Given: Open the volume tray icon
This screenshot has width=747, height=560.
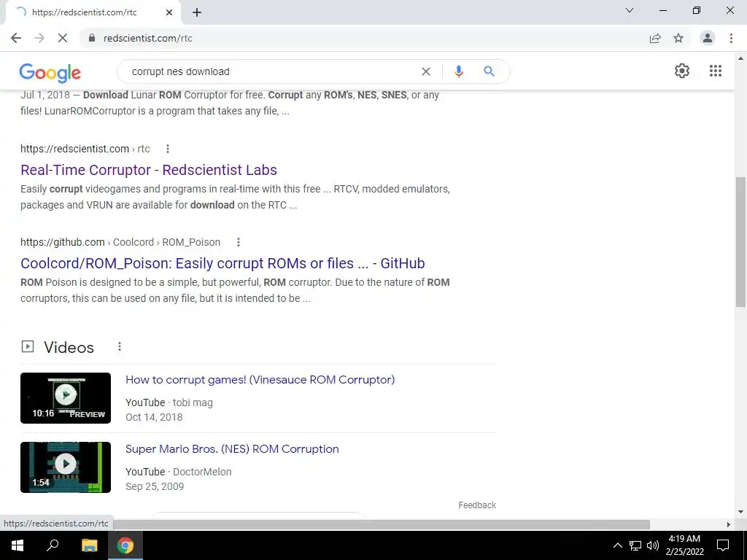Looking at the screenshot, I should [x=653, y=545].
